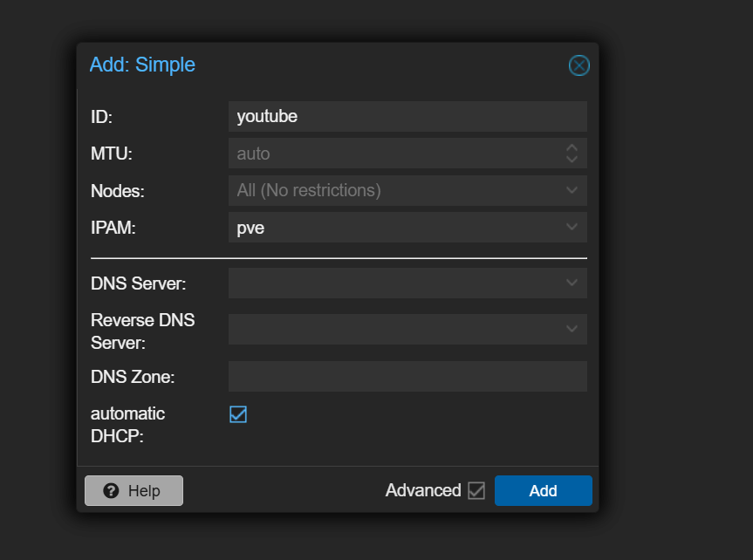This screenshot has width=753, height=560.
Task: Click the IPAM field showing pve
Action: pos(393,228)
